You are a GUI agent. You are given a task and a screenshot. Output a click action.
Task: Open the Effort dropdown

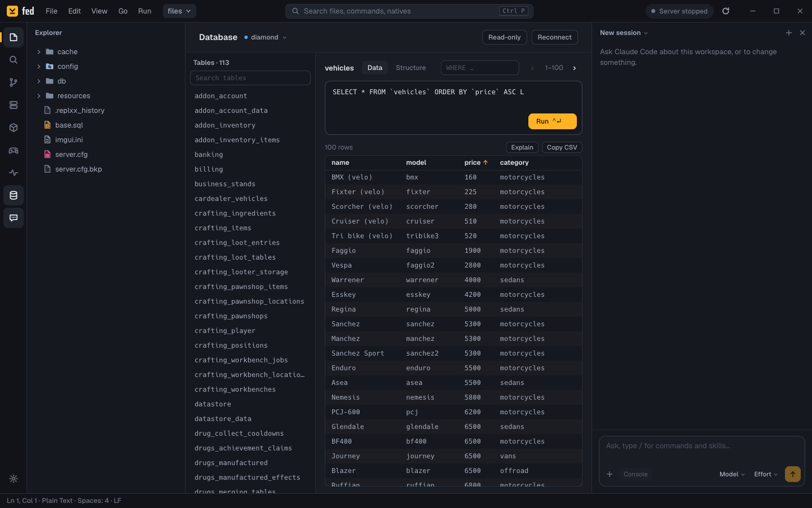point(766,474)
